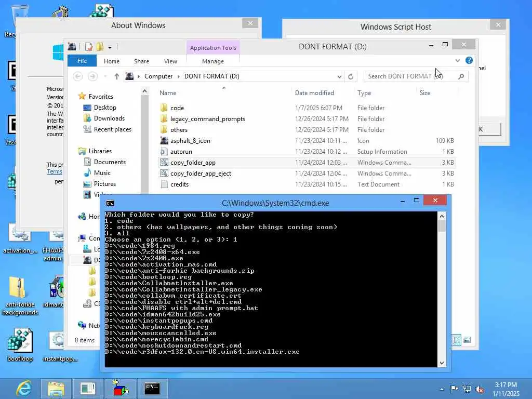Image resolution: width=532 pixels, height=399 pixels.
Task: Click Terms link in About Windows
Action: [x=55, y=171]
